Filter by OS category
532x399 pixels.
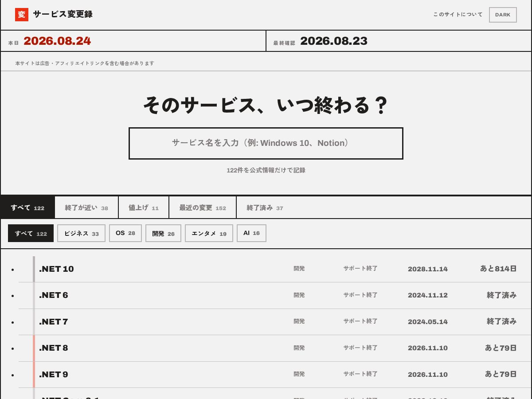[x=125, y=233]
